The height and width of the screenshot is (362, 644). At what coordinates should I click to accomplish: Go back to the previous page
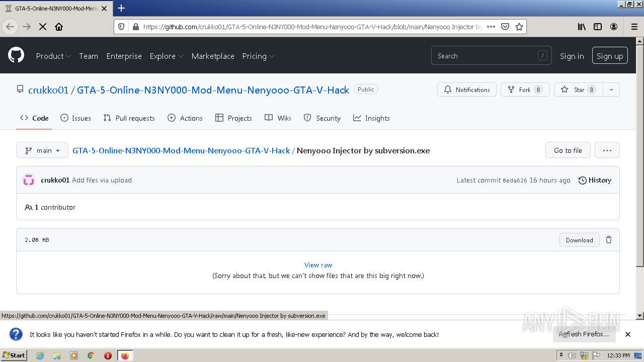tap(11, 27)
